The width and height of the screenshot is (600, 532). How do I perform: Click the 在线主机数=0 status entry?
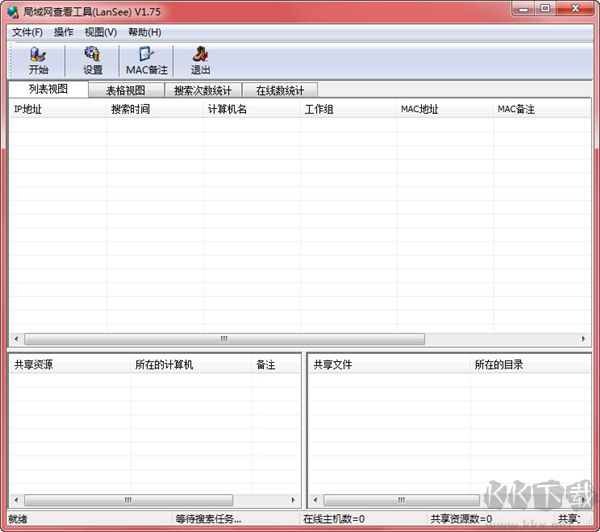click(334, 519)
